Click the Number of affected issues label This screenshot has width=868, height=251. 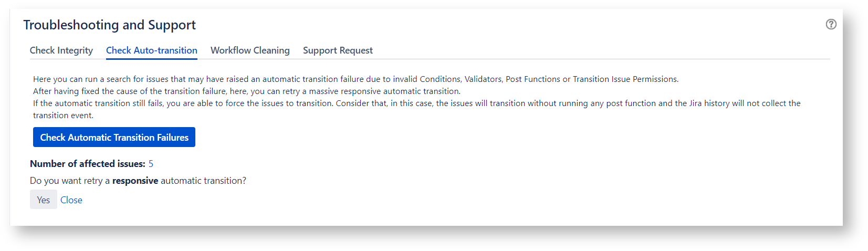[x=87, y=164]
